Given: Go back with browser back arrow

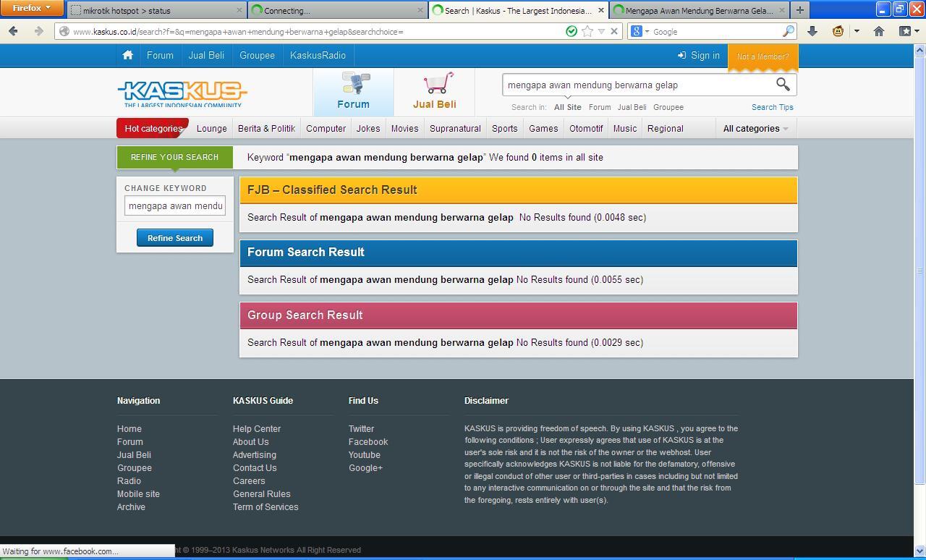Looking at the screenshot, I should [x=13, y=31].
